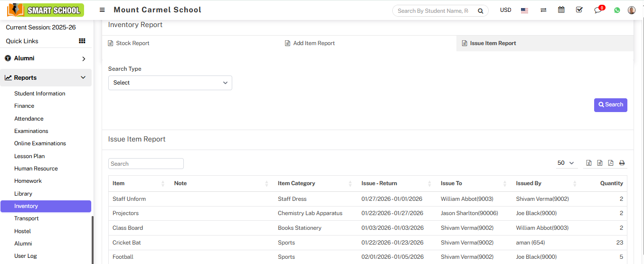Print the Issue Item Report
644x264 pixels.
click(x=622, y=163)
